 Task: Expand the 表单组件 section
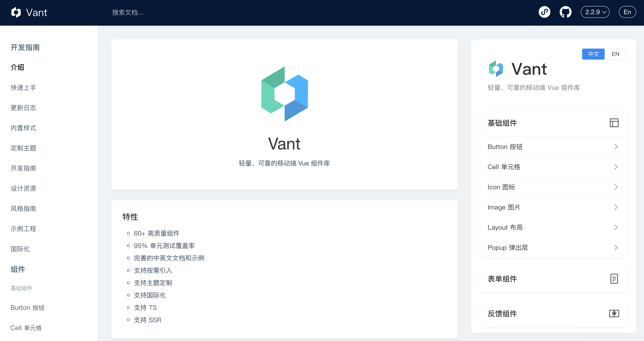pyautogui.click(x=553, y=278)
